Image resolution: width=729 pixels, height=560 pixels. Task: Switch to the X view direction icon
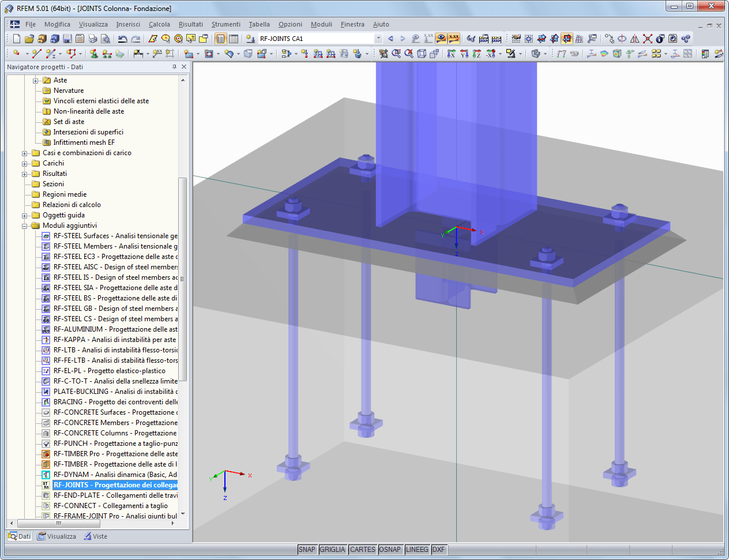click(x=450, y=54)
